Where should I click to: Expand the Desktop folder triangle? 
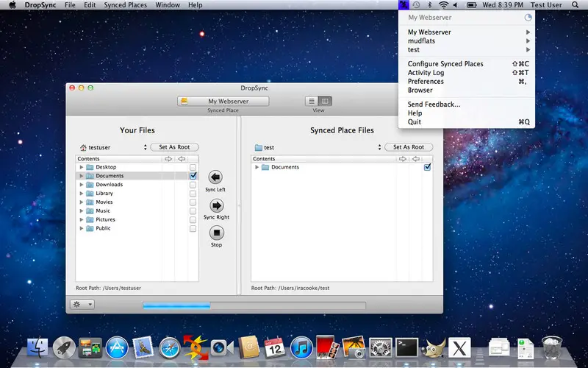coord(82,167)
